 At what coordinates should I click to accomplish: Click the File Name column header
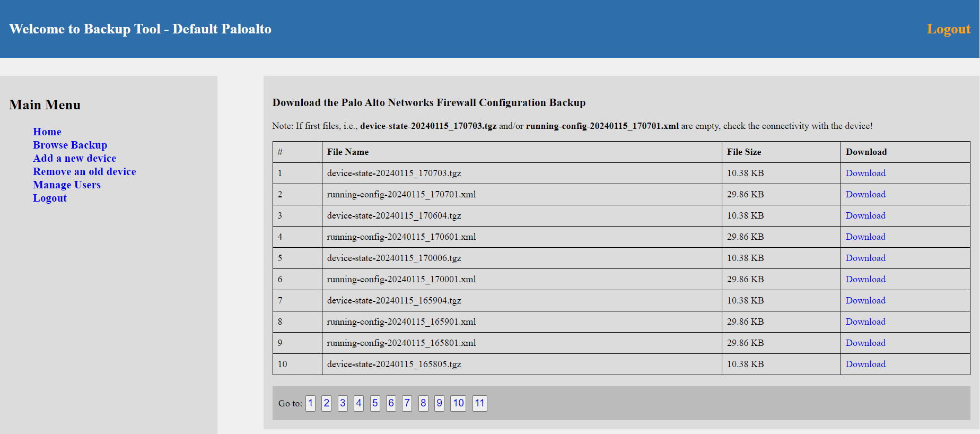tap(522, 152)
